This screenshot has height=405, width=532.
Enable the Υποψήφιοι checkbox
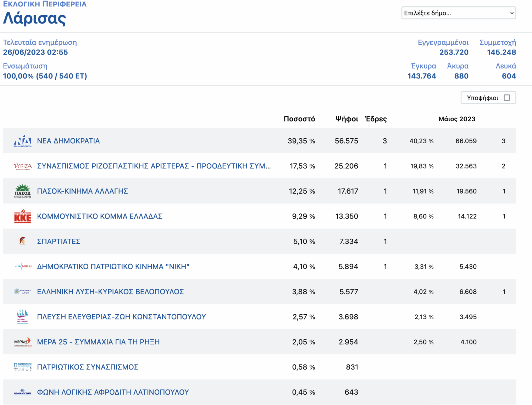(x=507, y=98)
